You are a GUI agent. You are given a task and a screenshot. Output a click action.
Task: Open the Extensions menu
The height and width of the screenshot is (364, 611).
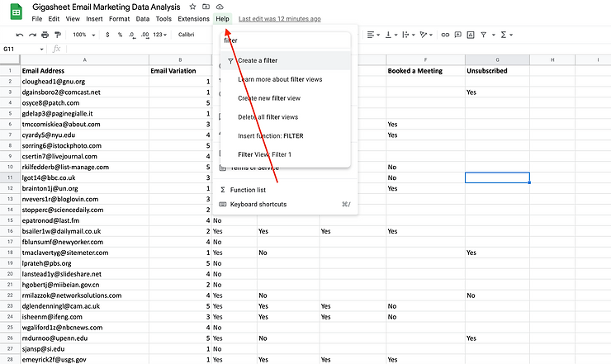(193, 18)
